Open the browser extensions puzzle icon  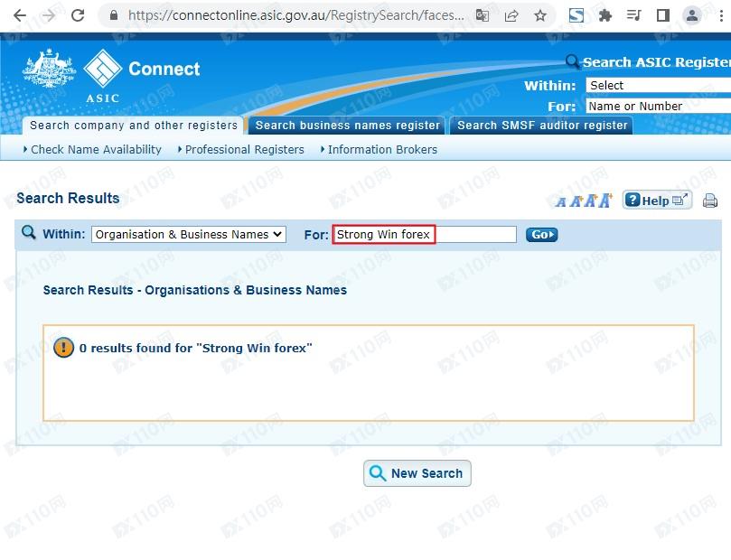click(x=605, y=15)
